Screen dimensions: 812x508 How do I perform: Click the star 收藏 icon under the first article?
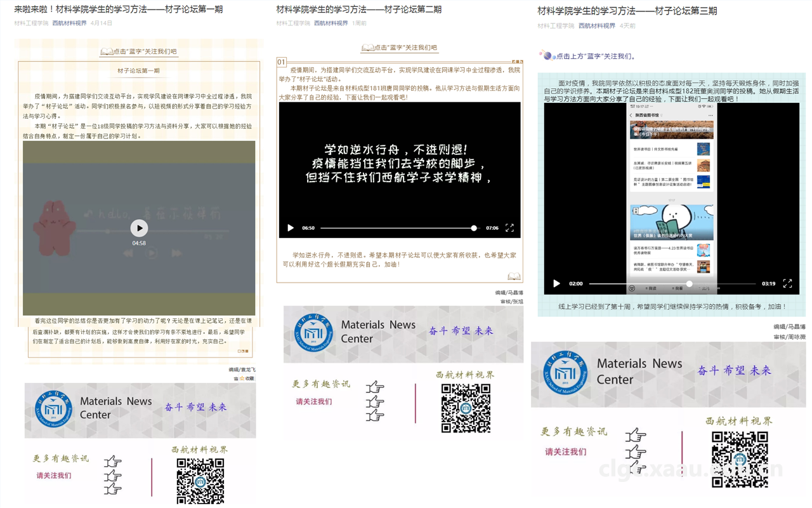pos(242,378)
